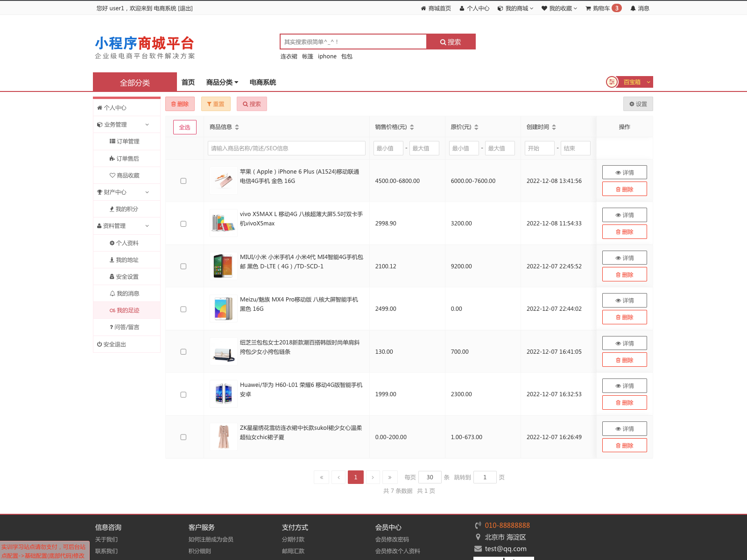Sort by 原价 column arrows
Screen dimensions: 747x560
click(476, 127)
